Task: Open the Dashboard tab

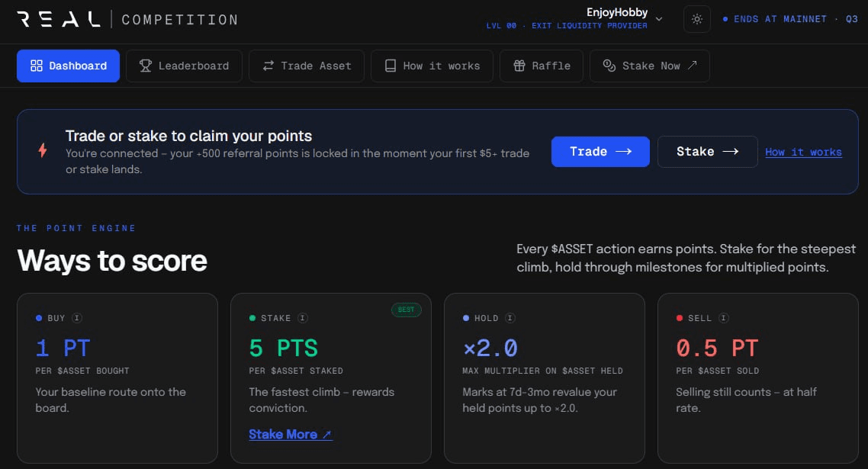Action: [x=68, y=66]
